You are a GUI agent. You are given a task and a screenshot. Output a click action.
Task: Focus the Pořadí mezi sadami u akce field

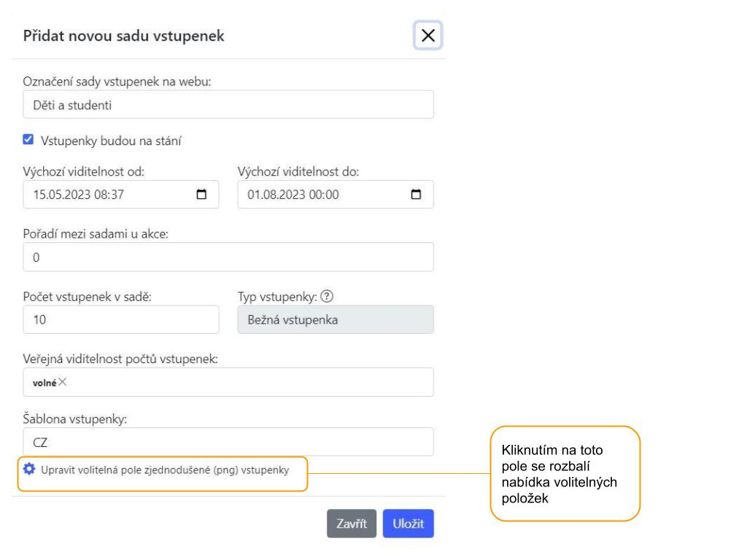(x=228, y=257)
